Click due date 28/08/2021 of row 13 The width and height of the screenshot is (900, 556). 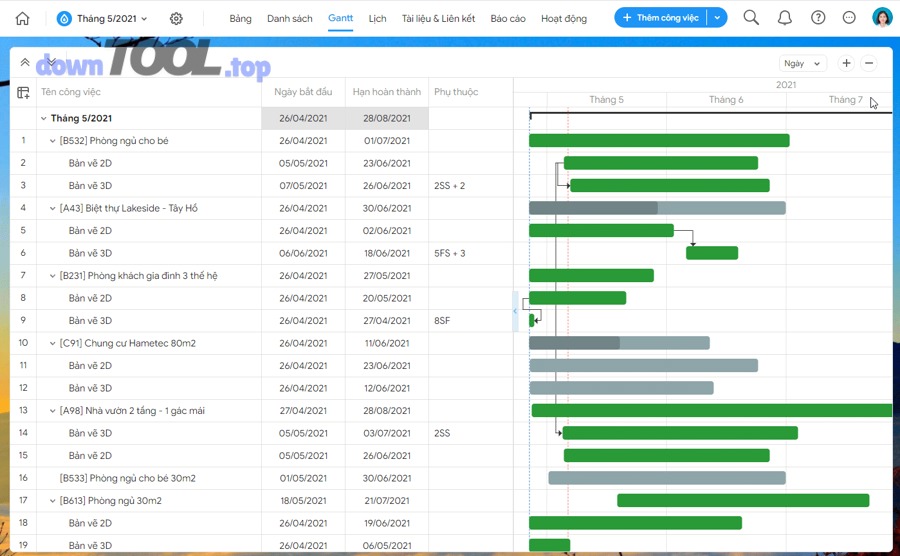(387, 411)
